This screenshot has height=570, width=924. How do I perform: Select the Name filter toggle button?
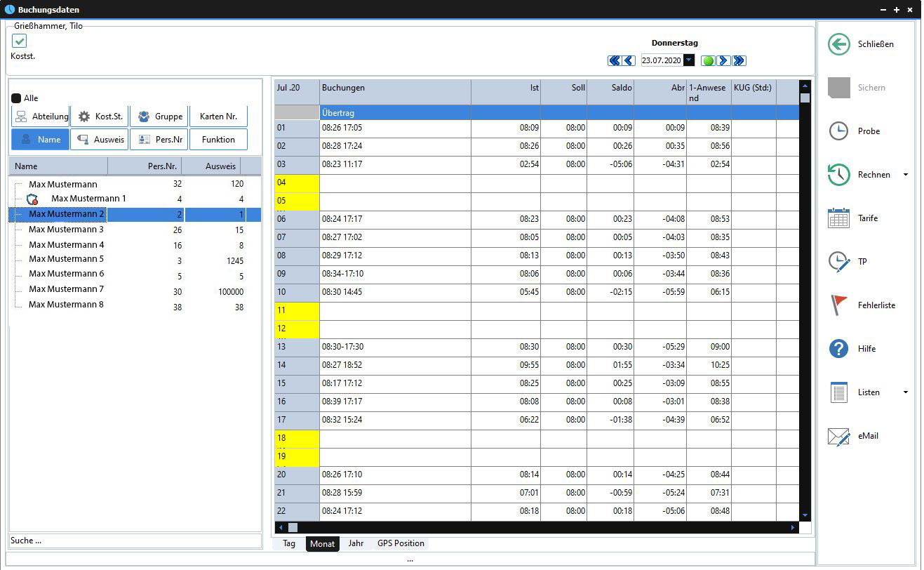[41, 140]
